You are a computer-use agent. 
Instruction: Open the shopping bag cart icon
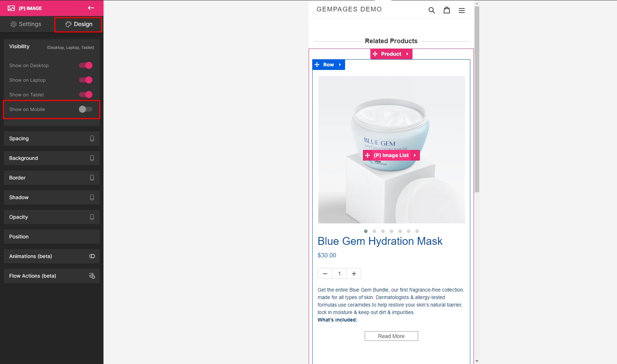pyautogui.click(x=447, y=10)
